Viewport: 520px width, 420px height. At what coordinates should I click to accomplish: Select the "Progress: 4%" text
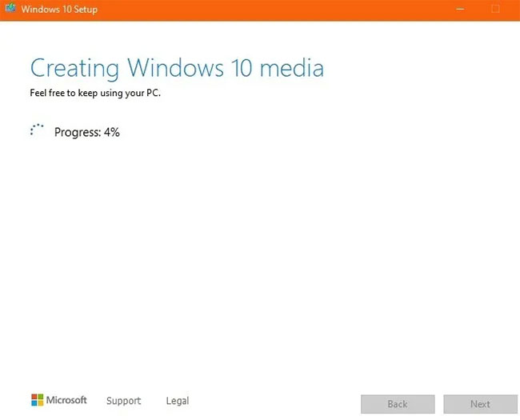coord(87,132)
